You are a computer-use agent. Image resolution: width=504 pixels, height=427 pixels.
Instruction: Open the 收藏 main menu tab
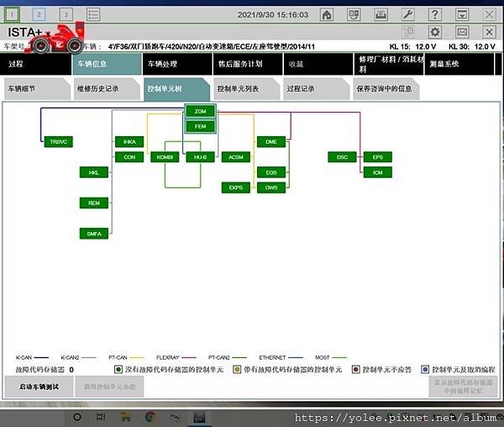tap(318, 64)
